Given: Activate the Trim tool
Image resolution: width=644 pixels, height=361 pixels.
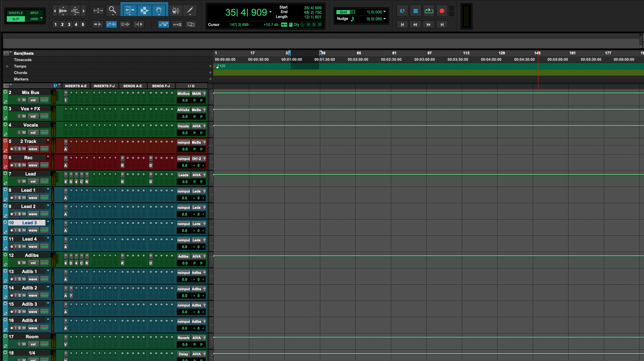Looking at the screenshot, I should click(129, 11).
